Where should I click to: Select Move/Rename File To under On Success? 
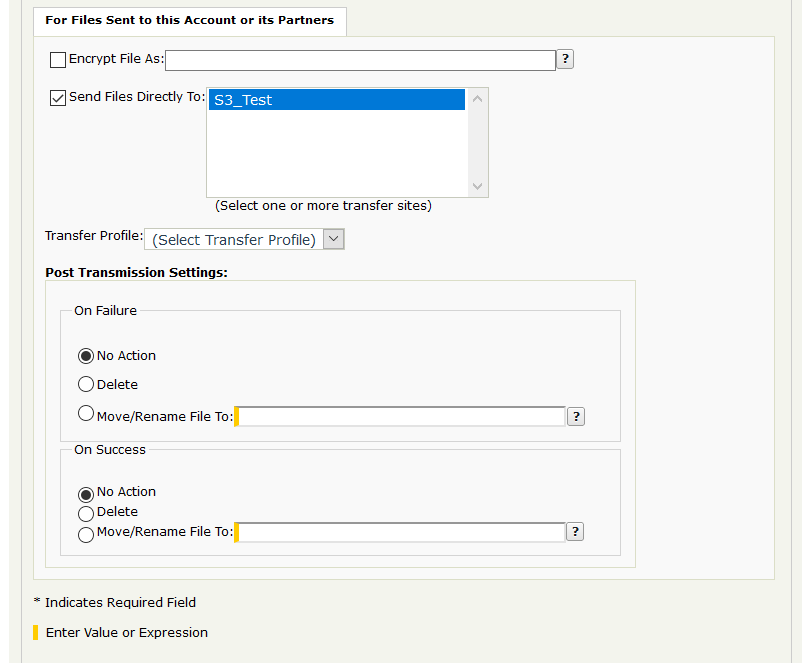(86, 533)
